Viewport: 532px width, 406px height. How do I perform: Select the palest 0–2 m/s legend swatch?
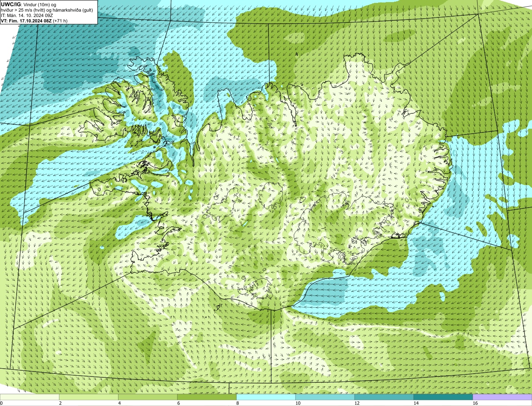[x=30, y=397]
